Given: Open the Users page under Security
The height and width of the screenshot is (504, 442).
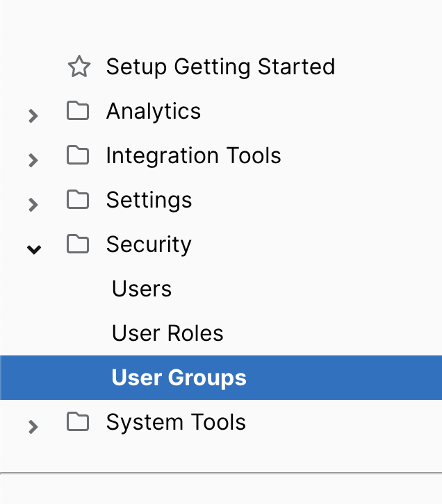Looking at the screenshot, I should click(x=141, y=289).
